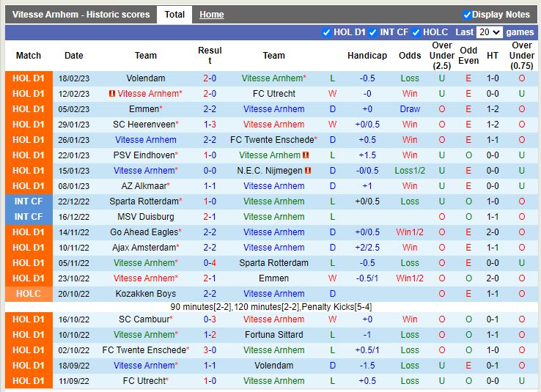The width and height of the screenshot is (541, 392).
Task: Click the penalty kicks note under Kozakken Boys
Action: (270, 307)
